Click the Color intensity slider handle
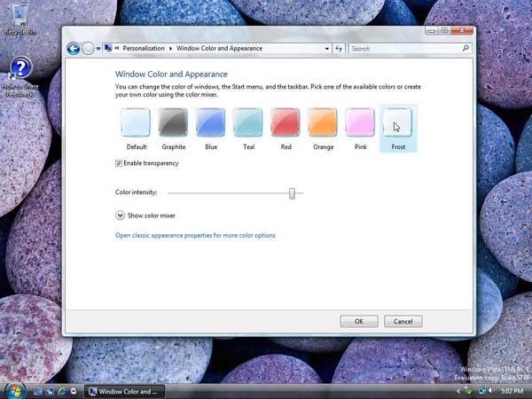 point(292,193)
